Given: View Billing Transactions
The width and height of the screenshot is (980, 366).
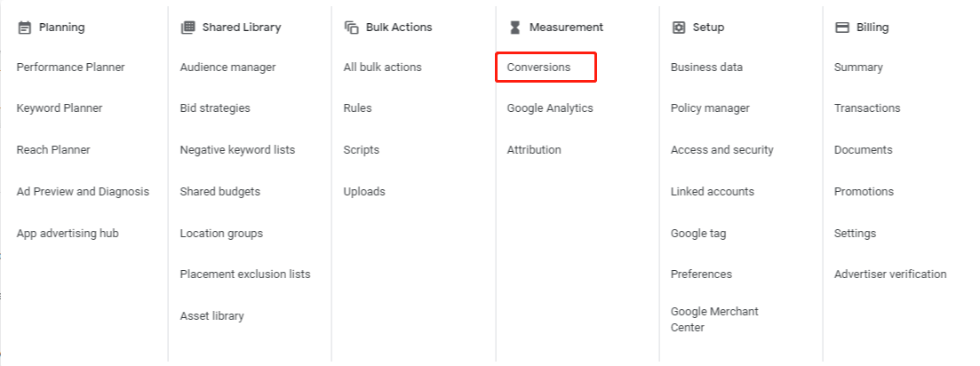Looking at the screenshot, I should (867, 108).
